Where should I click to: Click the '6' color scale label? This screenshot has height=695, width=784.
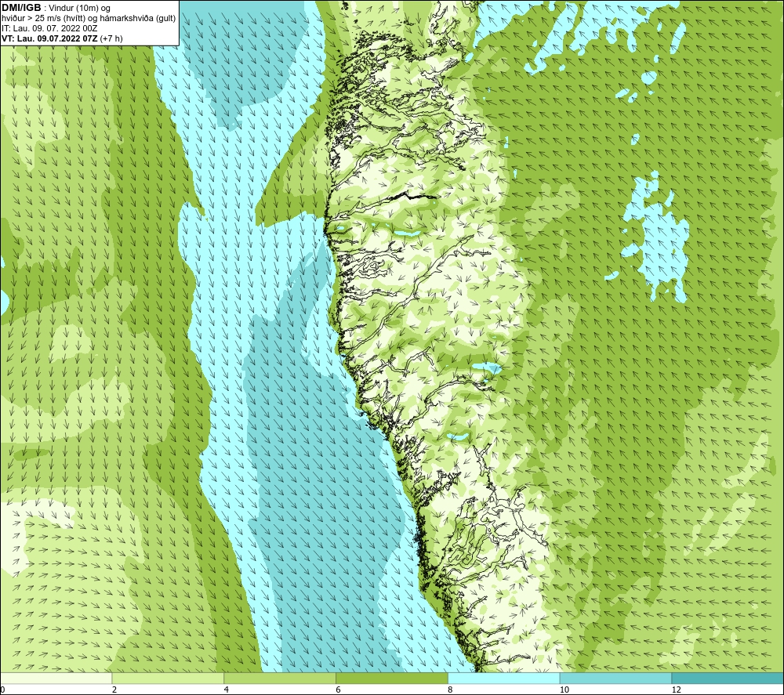pos(339,690)
